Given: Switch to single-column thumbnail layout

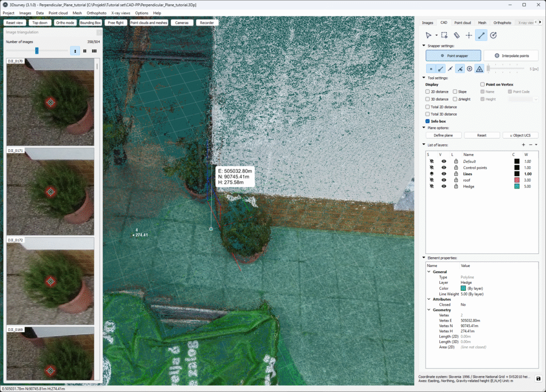Looking at the screenshot, I should pos(75,51).
